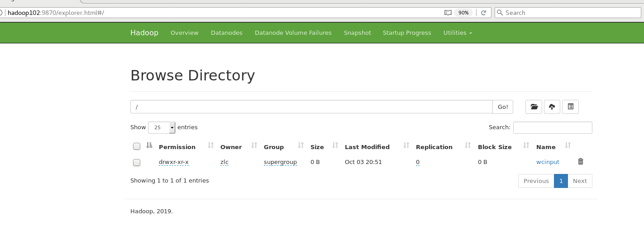Click magnifier icon in browser search box
The image size is (644, 225).
[500, 13]
